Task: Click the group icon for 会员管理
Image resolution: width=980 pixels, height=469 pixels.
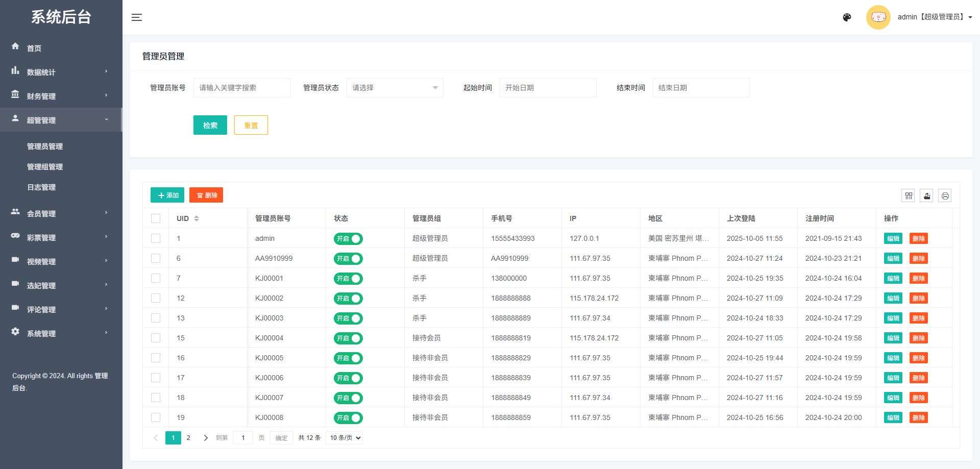Action: coord(15,211)
